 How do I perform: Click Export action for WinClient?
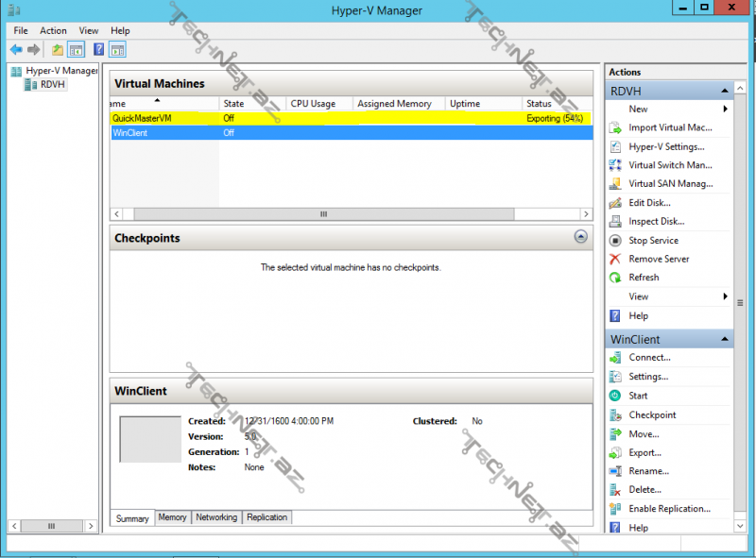[x=644, y=452]
